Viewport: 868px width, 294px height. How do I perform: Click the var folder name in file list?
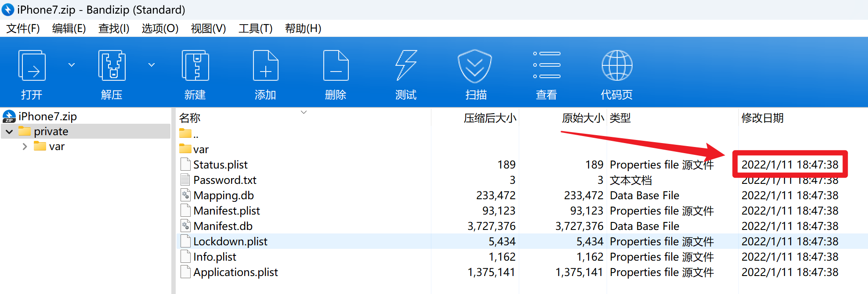tap(201, 149)
